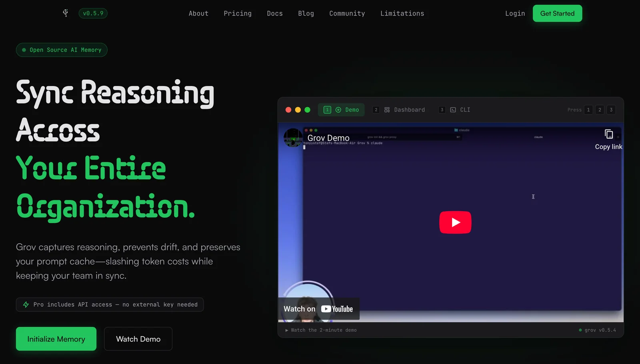
Task: Open the Community page
Action: [347, 14]
